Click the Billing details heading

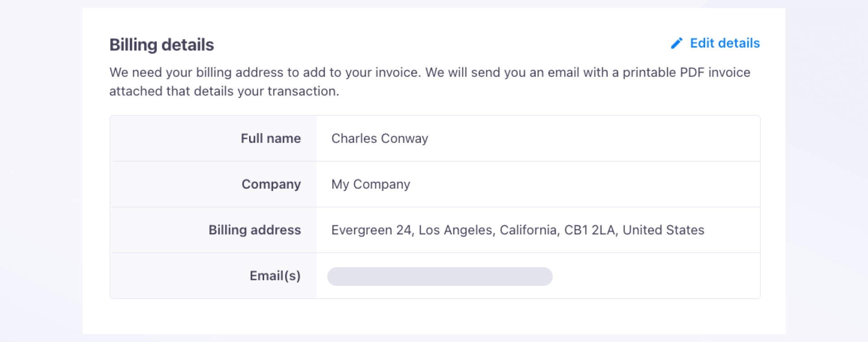click(x=161, y=45)
